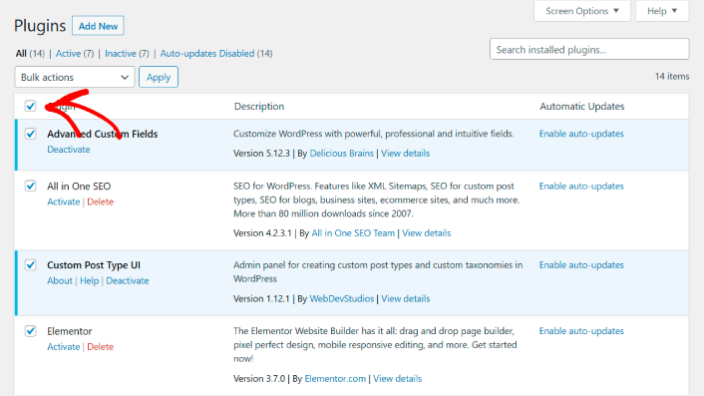The image size is (704, 396).
Task: Uncheck the Advanced Custom Fields checkbox
Action: (31, 134)
